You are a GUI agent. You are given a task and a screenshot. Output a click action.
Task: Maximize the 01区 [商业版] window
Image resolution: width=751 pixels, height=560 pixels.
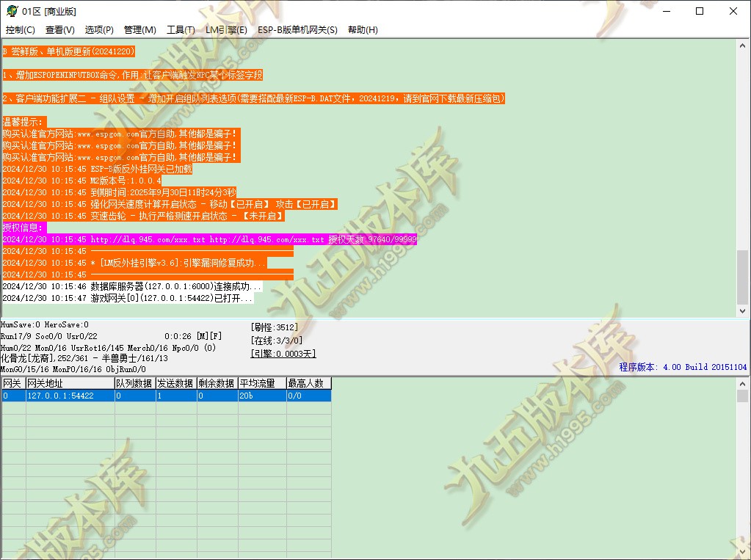click(x=700, y=11)
